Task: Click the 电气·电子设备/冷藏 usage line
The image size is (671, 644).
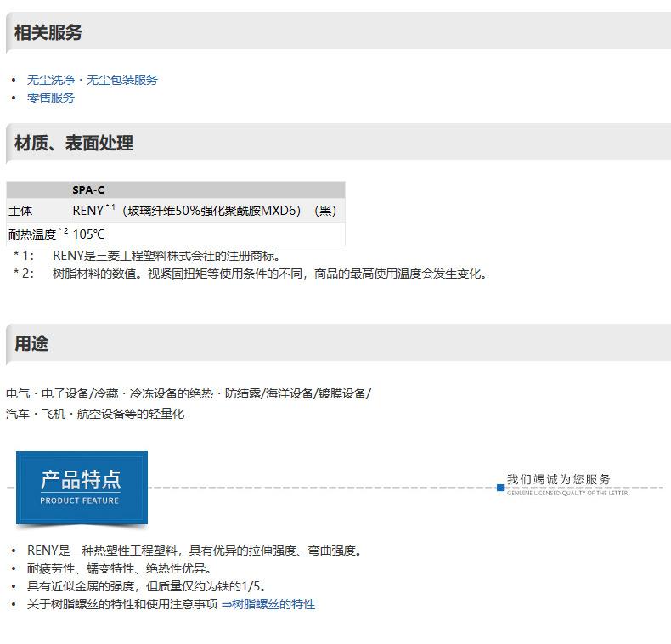Action: [189, 393]
